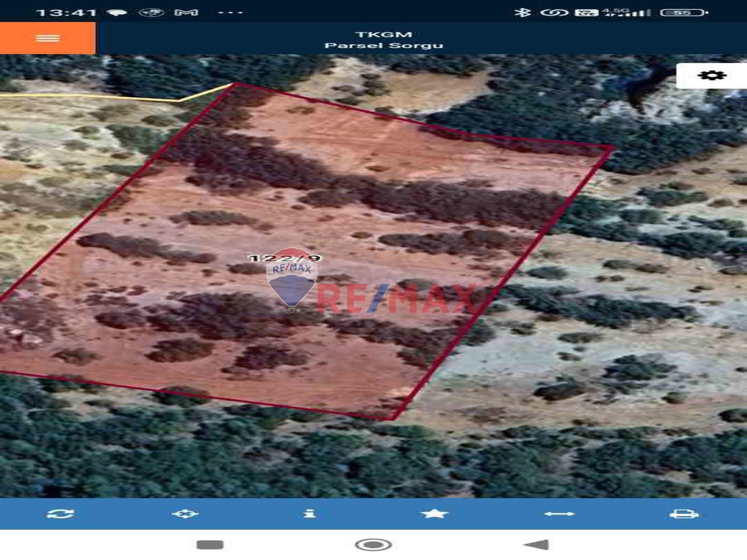This screenshot has height=560, width=747.
Task: Tap the Bluetooth icon in status bar
Action: pos(522,12)
